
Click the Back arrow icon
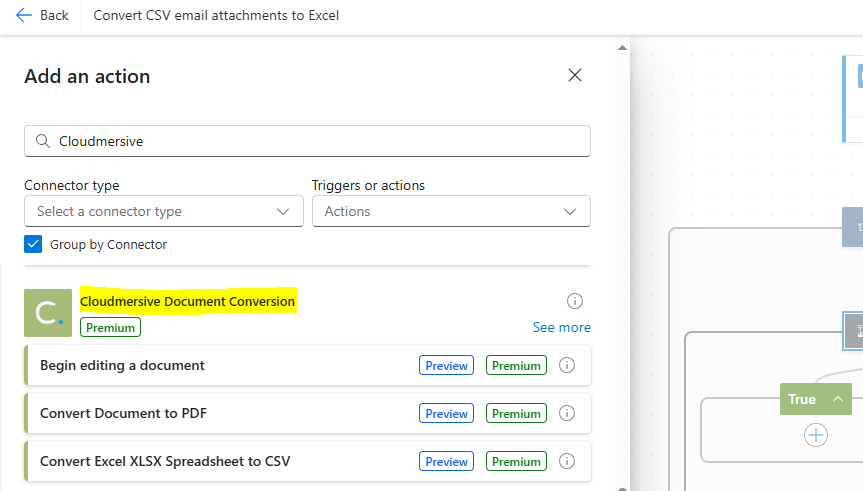pyautogui.click(x=24, y=15)
